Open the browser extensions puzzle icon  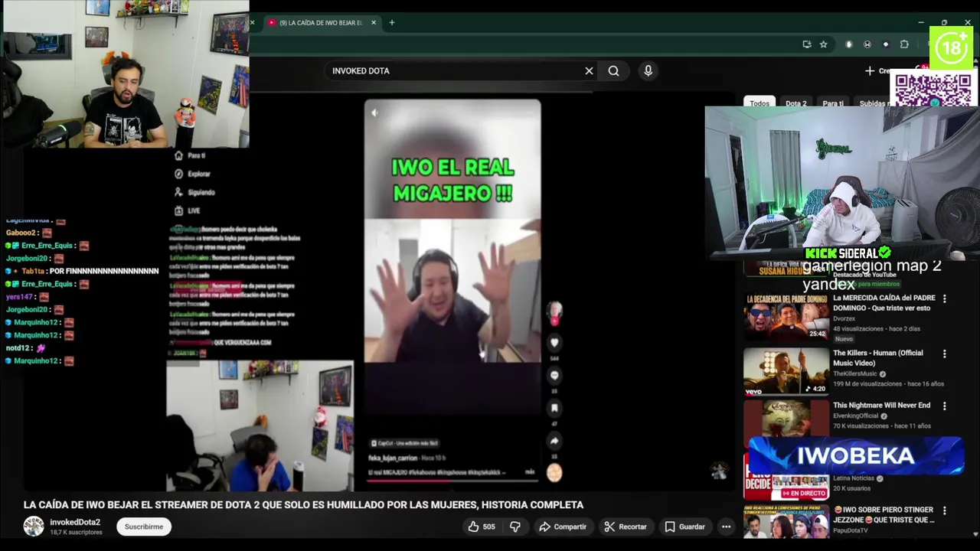(904, 44)
